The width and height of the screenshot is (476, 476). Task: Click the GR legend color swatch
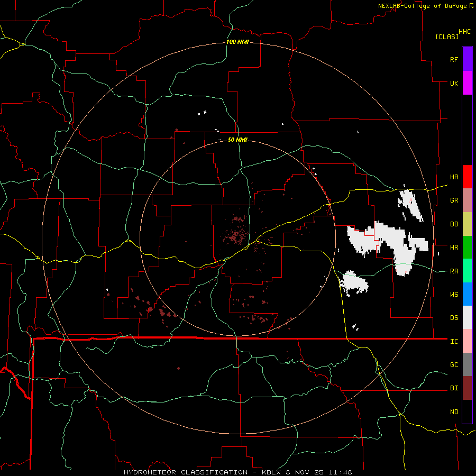pyautogui.click(x=467, y=200)
